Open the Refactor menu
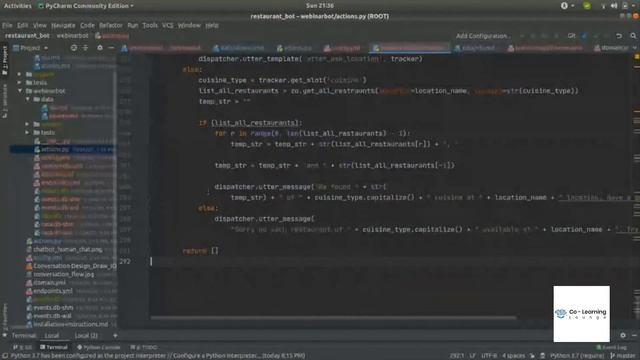This screenshot has width=640, height=360. tap(111, 25)
